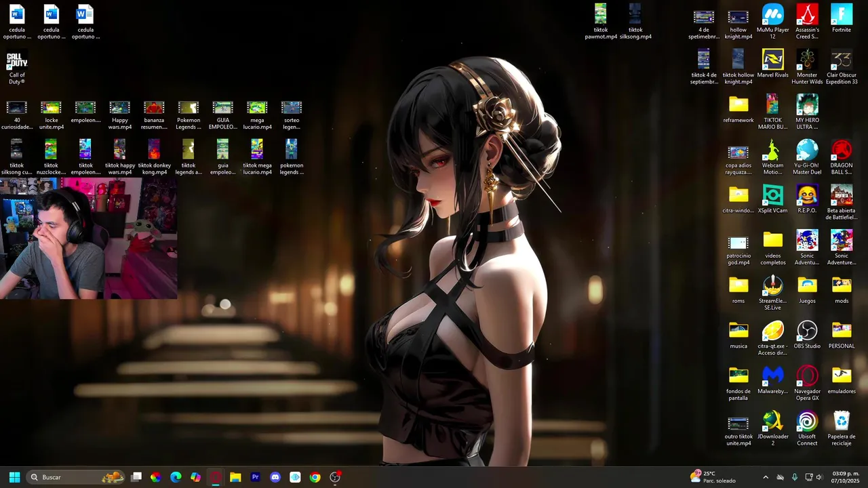The image size is (868, 488).
Task: Open the emuladores folder
Action: 842,380
